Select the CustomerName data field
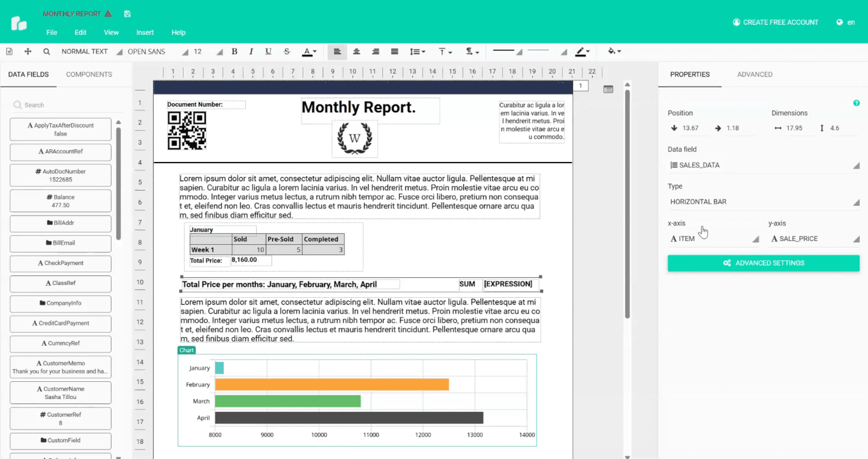The width and height of the screenshot is (868, 459). click(x=61, y=393)
